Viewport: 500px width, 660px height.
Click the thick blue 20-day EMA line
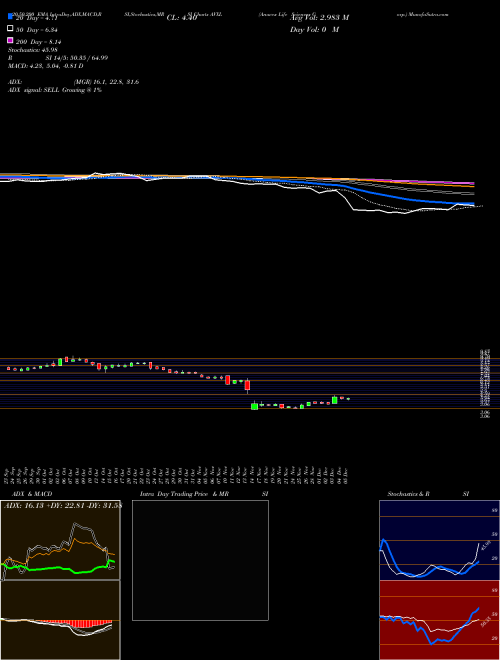point(379,194)
